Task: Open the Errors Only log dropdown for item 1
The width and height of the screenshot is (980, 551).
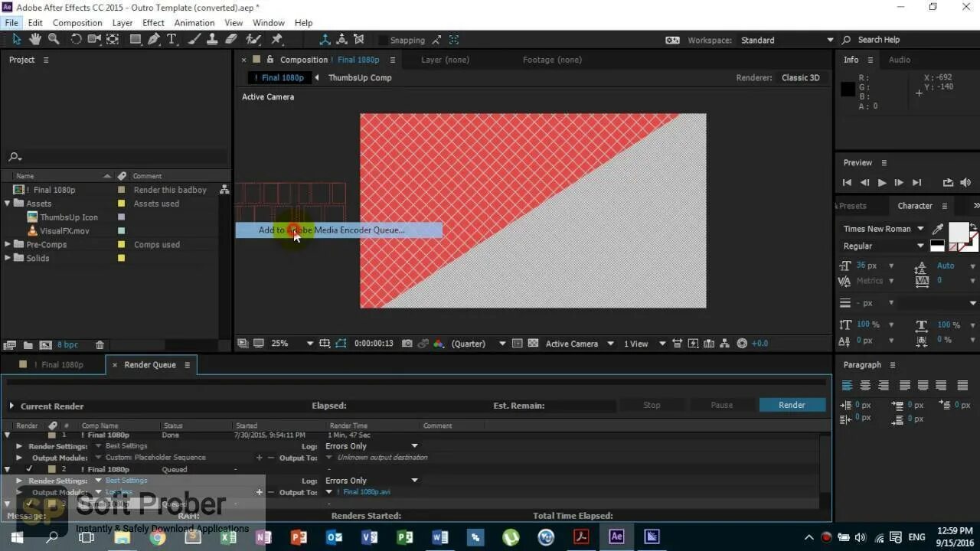Action: pyautogui.click(x=371, y=446)
